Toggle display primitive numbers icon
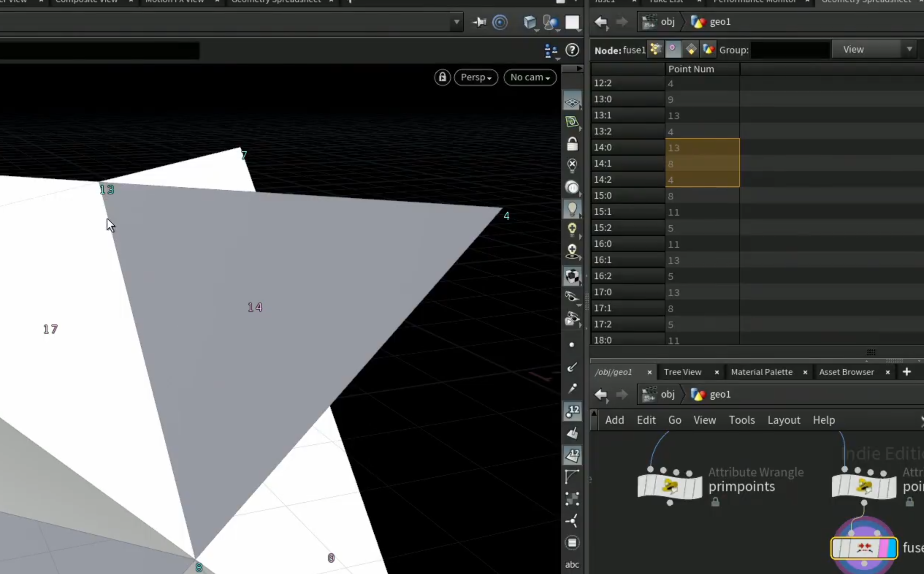Screen dimensions: 924x574 click(572, 455)
